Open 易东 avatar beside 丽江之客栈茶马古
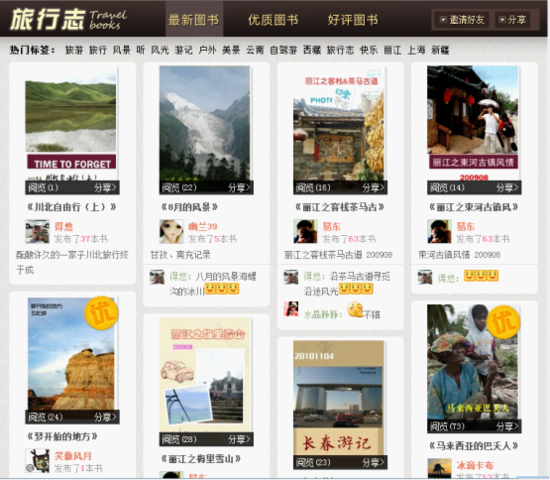Image resolution: width=550 pixels, height=480 pixels. pos(305,232)
